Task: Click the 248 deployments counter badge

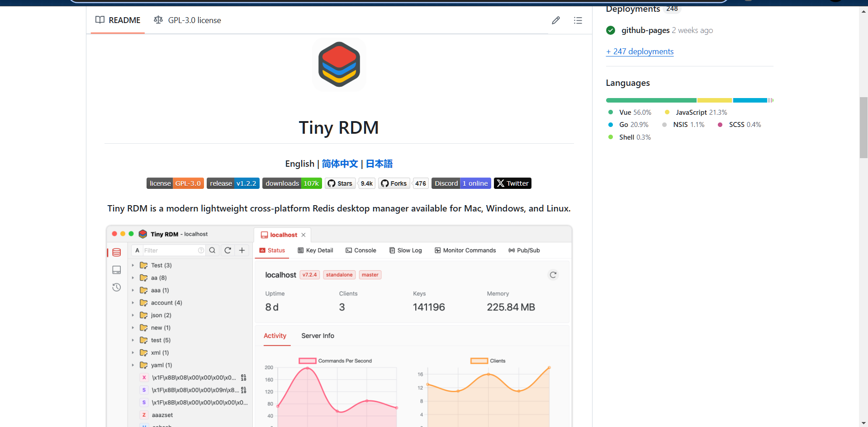Action: tap(672, 9)
